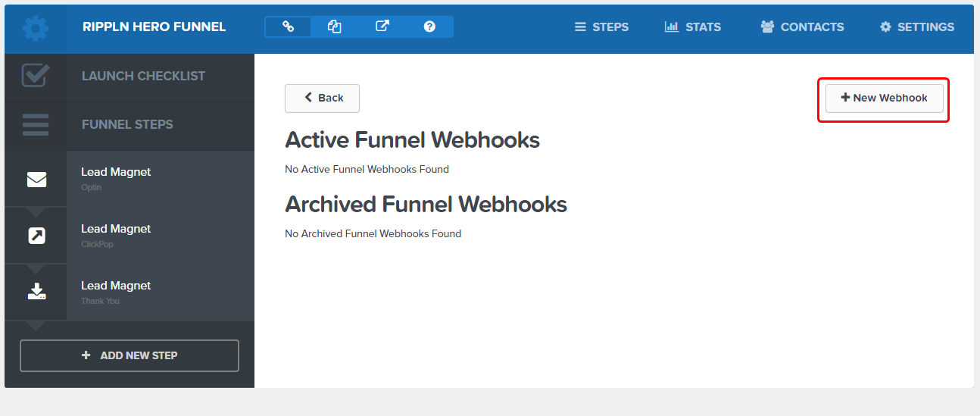Click the Back button
This screenshot has height=416, width=980.
tap(322, 98)
